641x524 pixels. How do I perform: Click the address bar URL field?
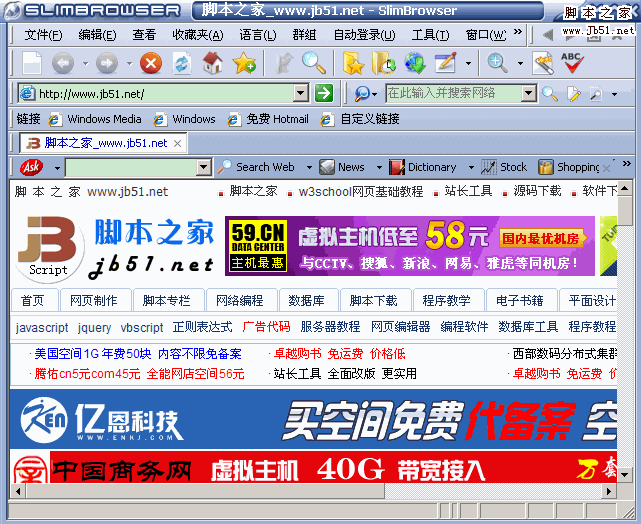point(165,94)
